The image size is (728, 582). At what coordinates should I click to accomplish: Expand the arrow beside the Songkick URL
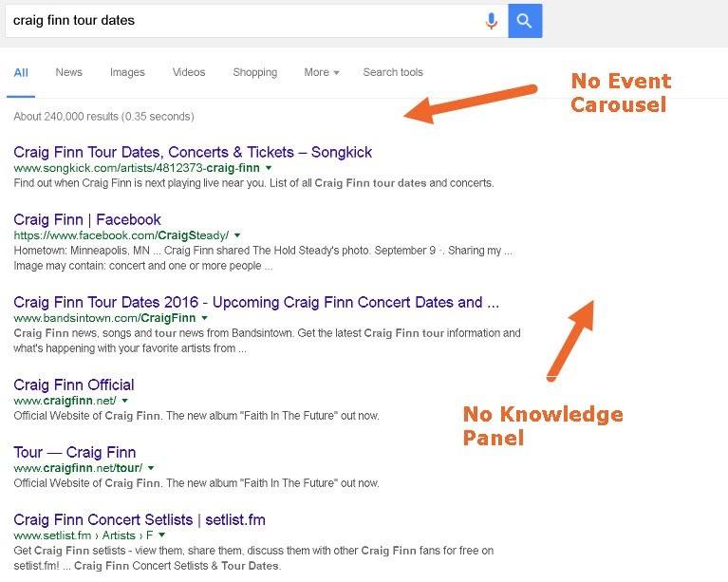(x=270, y=168)
